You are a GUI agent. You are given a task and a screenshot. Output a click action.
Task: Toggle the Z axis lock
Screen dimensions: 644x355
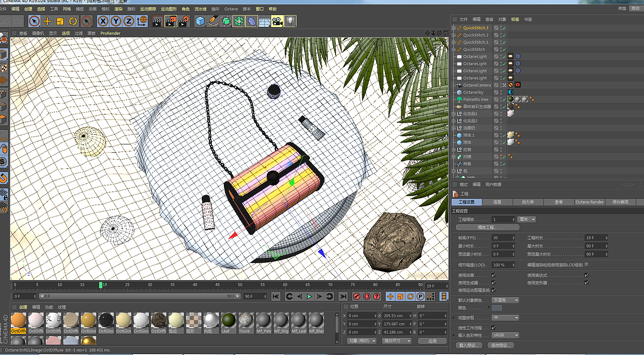pos(129,21)
